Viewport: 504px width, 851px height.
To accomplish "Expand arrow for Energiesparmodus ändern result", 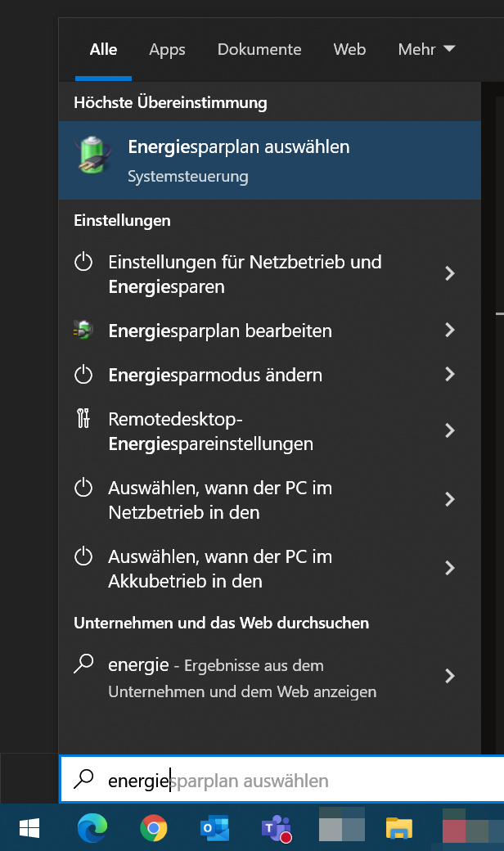I will (449, 375).
